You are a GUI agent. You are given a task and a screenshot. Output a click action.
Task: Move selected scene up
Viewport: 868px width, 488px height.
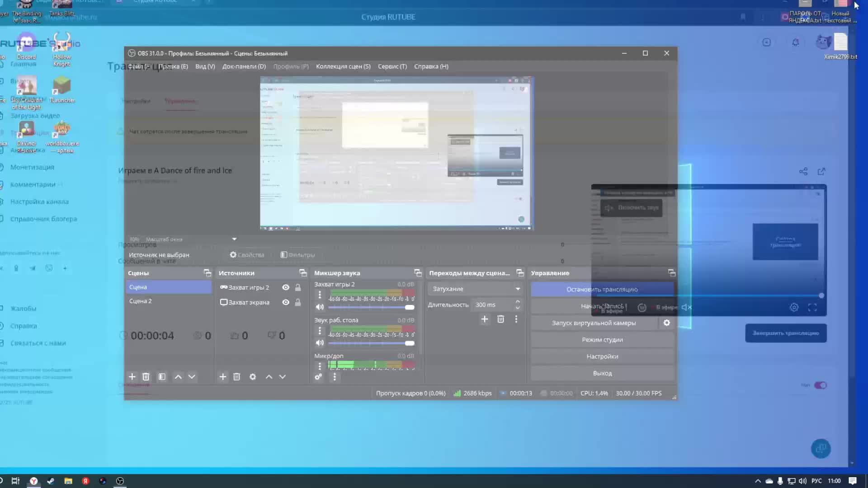[x=178, y=376]
